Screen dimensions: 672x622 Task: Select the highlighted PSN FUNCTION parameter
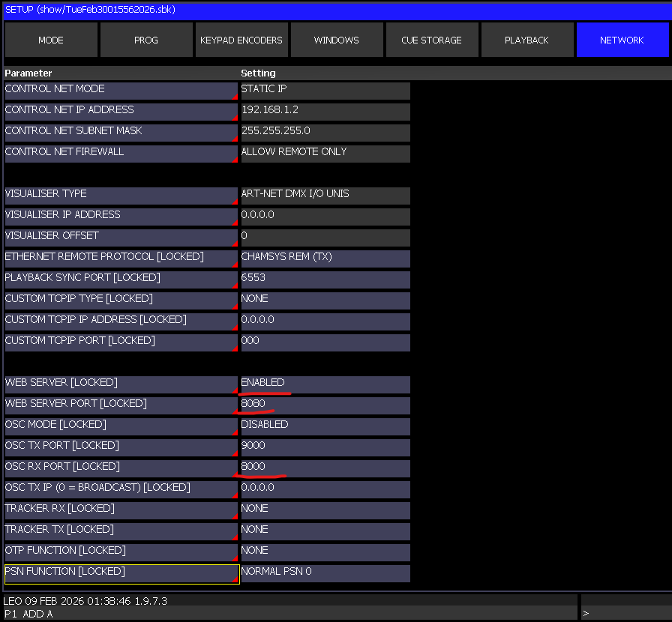coord(120,573)
